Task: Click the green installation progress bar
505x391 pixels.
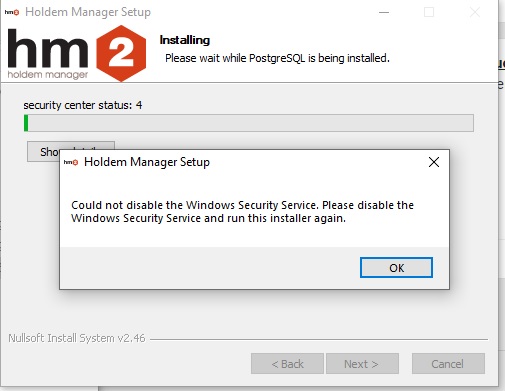Action: [249, 123]
